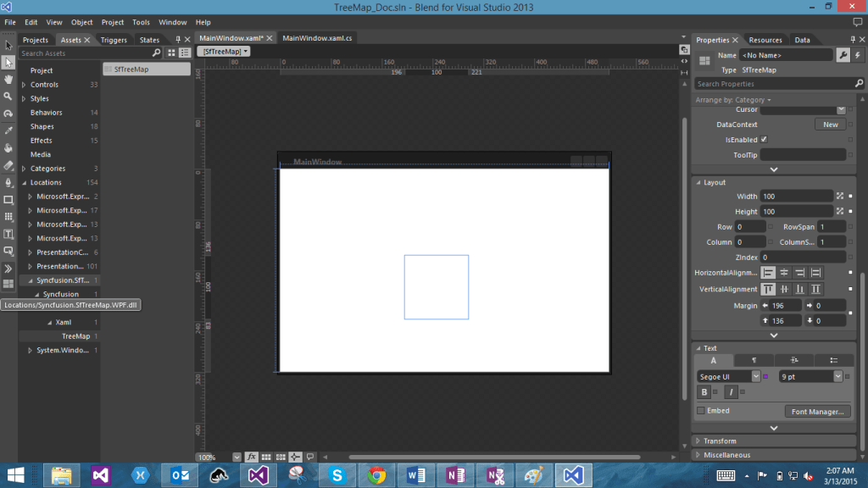Toggle Bold font style

click(704, 392)
